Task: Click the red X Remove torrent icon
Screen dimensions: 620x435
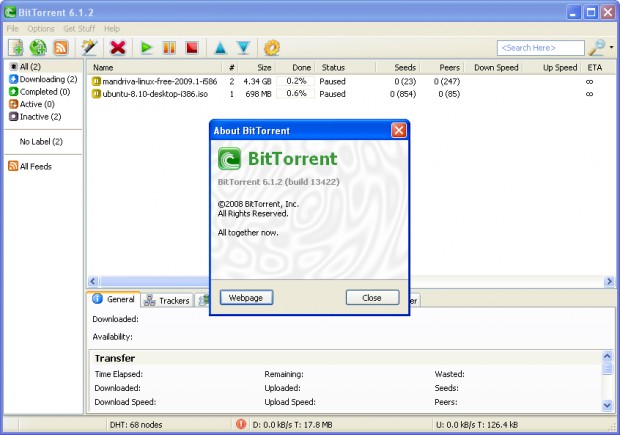Action: coord(118,48)
